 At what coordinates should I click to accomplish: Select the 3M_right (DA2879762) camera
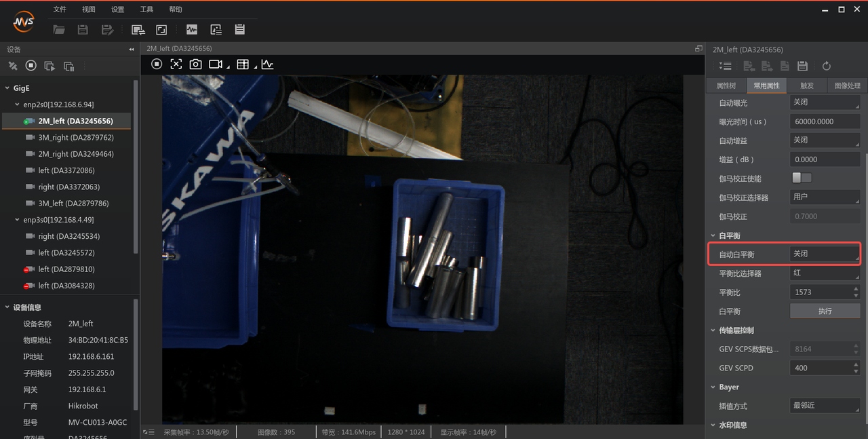[x=75, y=138]
